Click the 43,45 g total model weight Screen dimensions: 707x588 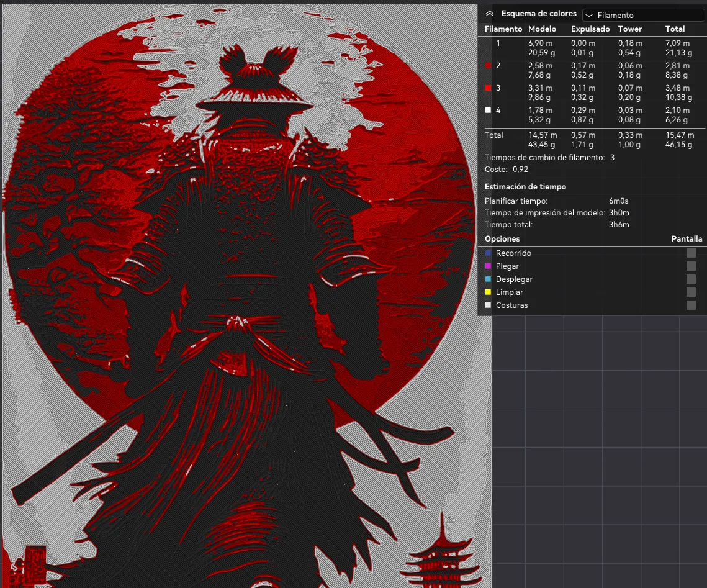point(541,145)
